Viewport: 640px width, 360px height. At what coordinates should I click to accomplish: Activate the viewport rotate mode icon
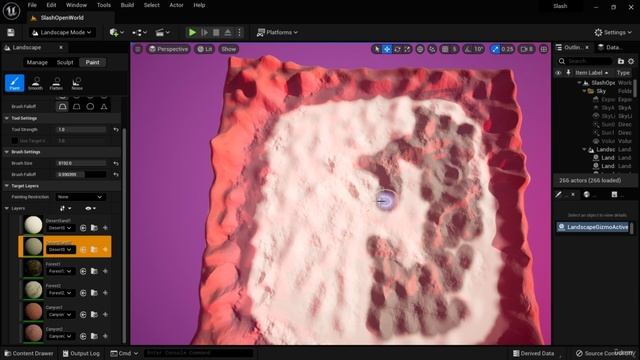click(x=397, y=49)
